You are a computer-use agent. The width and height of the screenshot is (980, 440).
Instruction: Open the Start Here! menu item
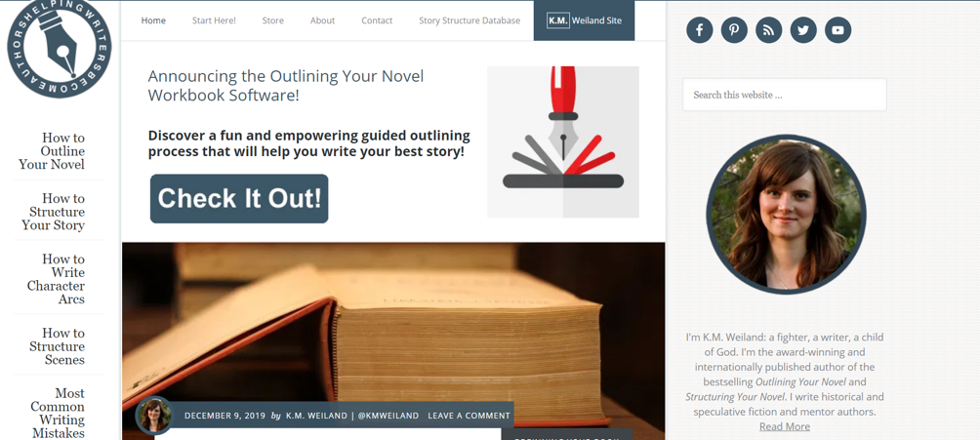(x=214, y=20)
